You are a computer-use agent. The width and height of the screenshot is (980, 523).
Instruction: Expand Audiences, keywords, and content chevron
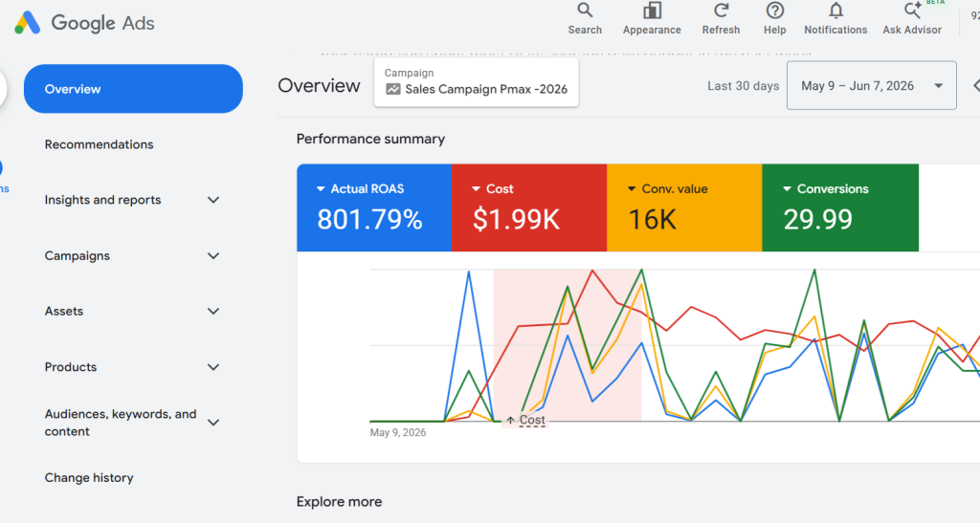213,423
